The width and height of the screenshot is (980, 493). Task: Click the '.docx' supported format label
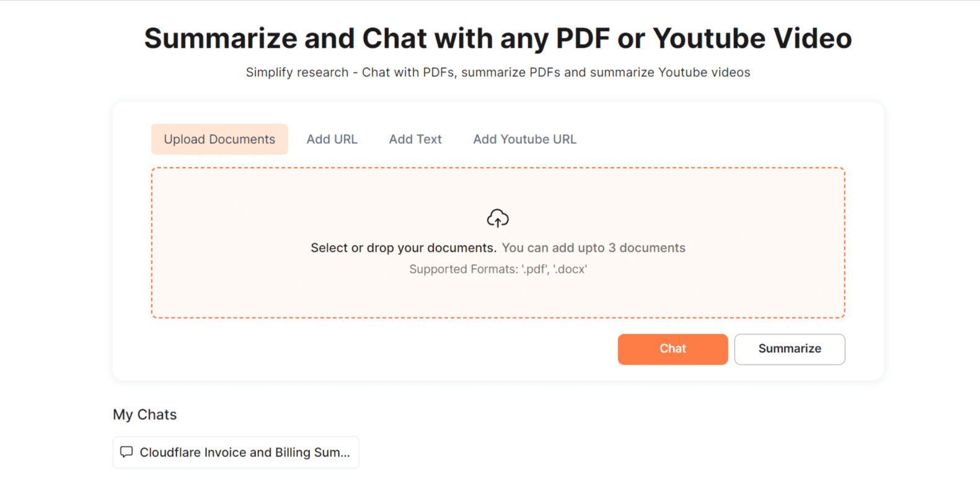pos(570,270)
